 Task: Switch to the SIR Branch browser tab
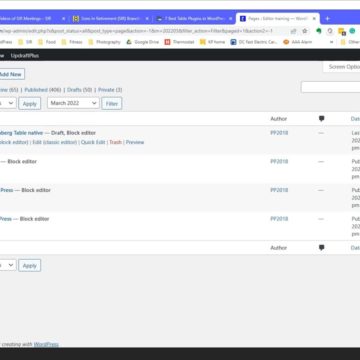(x=111, y=19)
